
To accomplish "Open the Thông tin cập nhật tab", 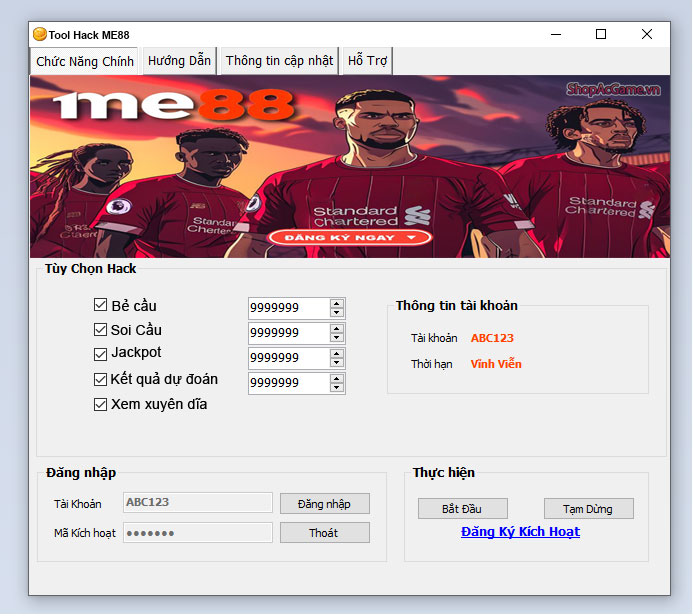I will [x=279, y=61].
